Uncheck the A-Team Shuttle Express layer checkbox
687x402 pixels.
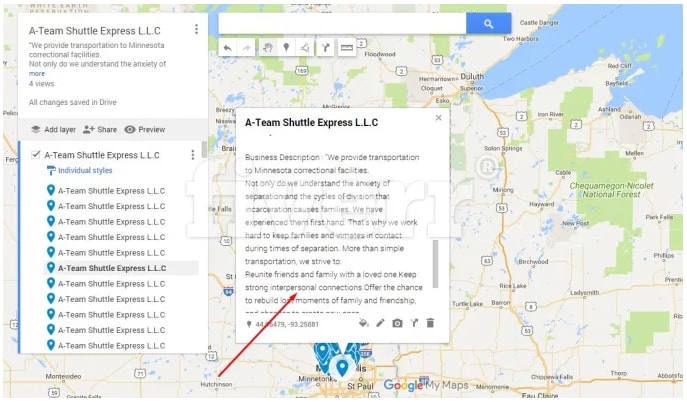(36, 155)
